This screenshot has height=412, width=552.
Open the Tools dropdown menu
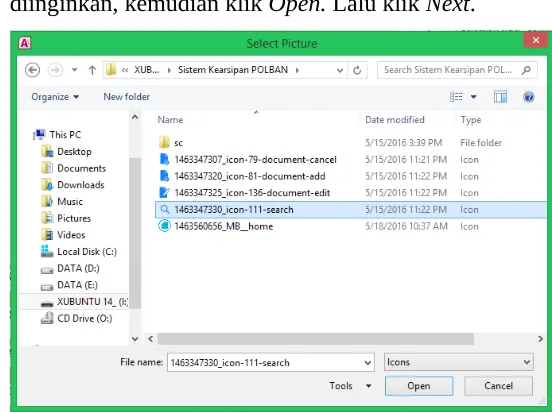350,386
